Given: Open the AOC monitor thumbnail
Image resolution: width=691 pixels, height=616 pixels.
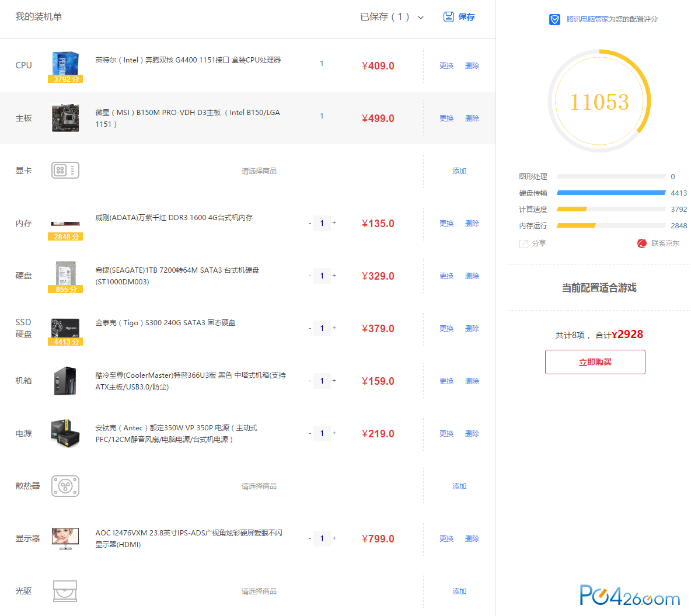Looking at the screenshot, I should (65, 538).
